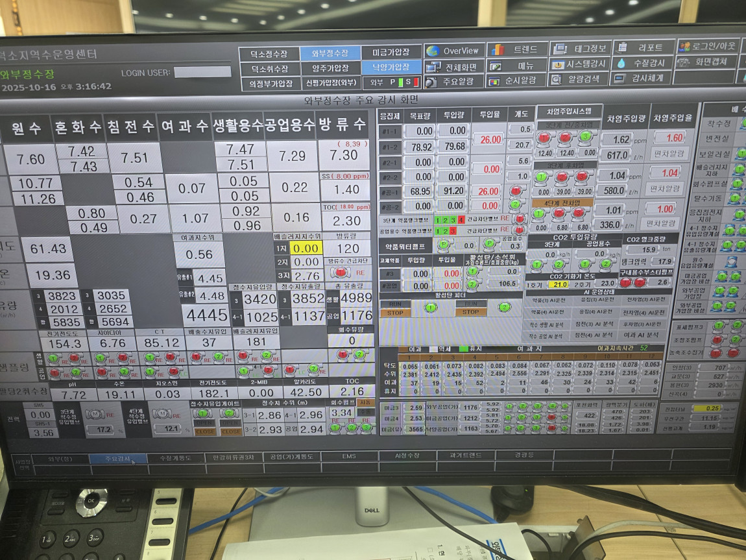The image size is (746, 560).
Task: Select green pump 1 under 3단계 후차염
Action: tap(541, 177)
